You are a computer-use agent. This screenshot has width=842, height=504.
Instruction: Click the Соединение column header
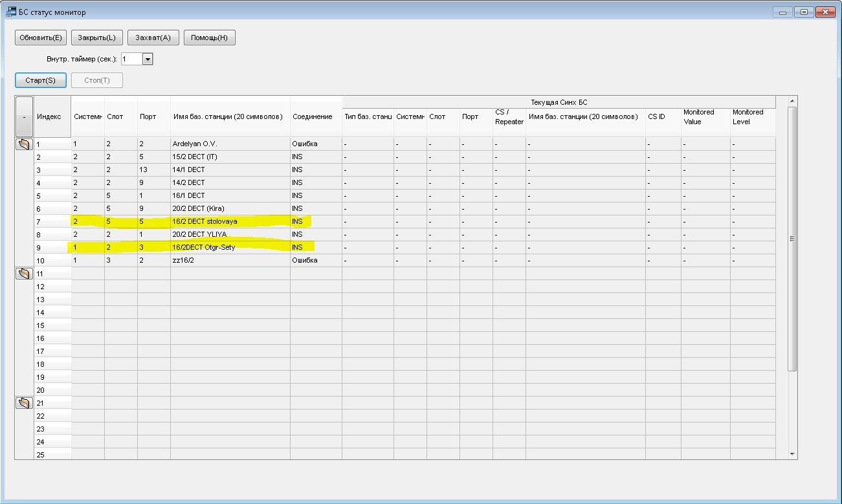click(x=316, y=116)
